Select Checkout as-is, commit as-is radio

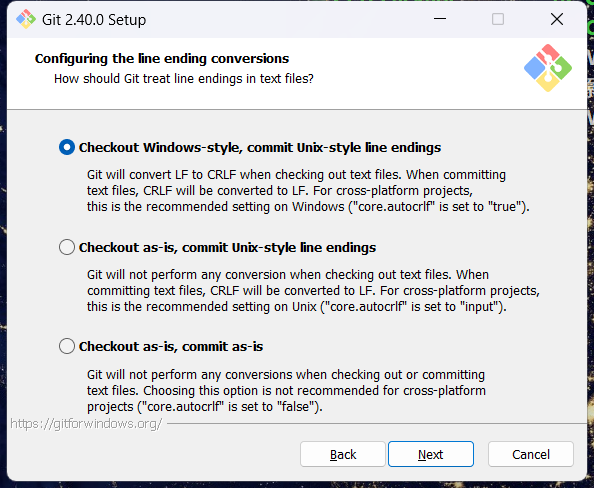point(67,346)
